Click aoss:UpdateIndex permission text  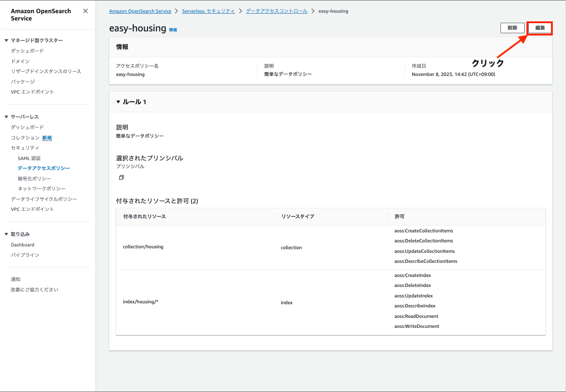click(x=414, y=296)
